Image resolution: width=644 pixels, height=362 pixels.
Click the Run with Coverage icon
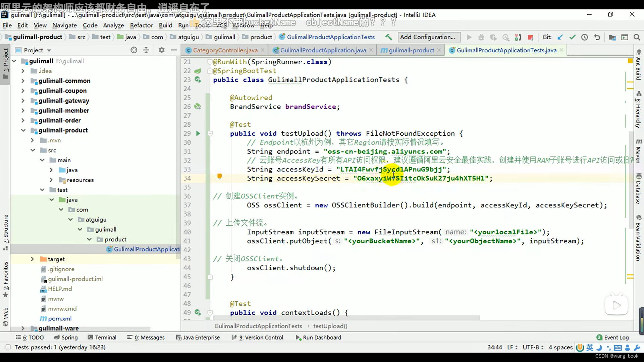coord(493,37)
